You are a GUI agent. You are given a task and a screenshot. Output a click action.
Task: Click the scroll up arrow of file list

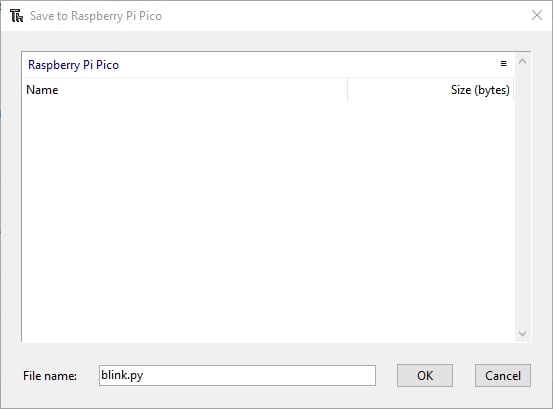pyautogui.click(x=522, y=62)
